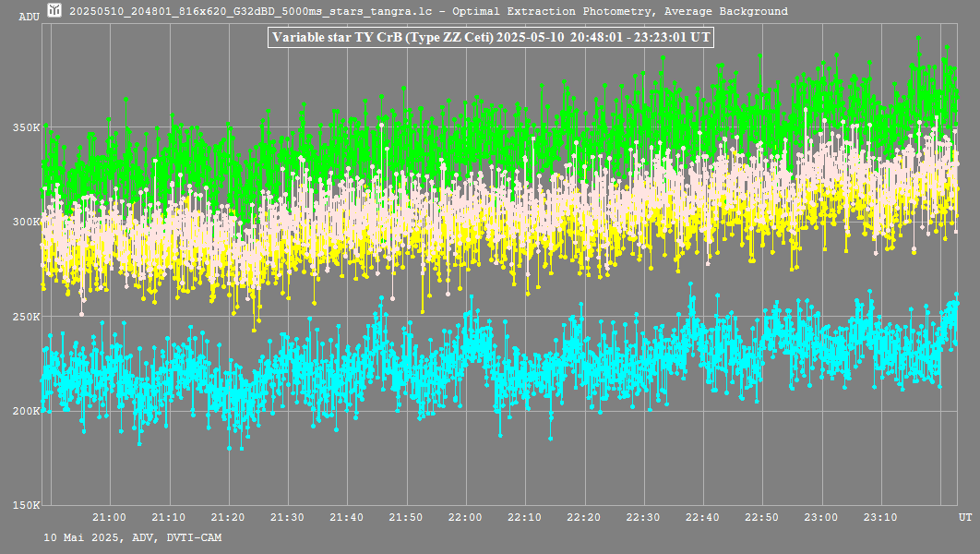Click the 21:00 time axis marker
This screenshot has height=554, width=980.
coord(110,517)
